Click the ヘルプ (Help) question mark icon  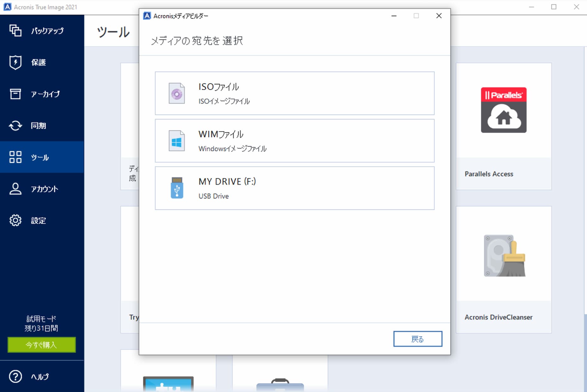click(x=15, y=376)
